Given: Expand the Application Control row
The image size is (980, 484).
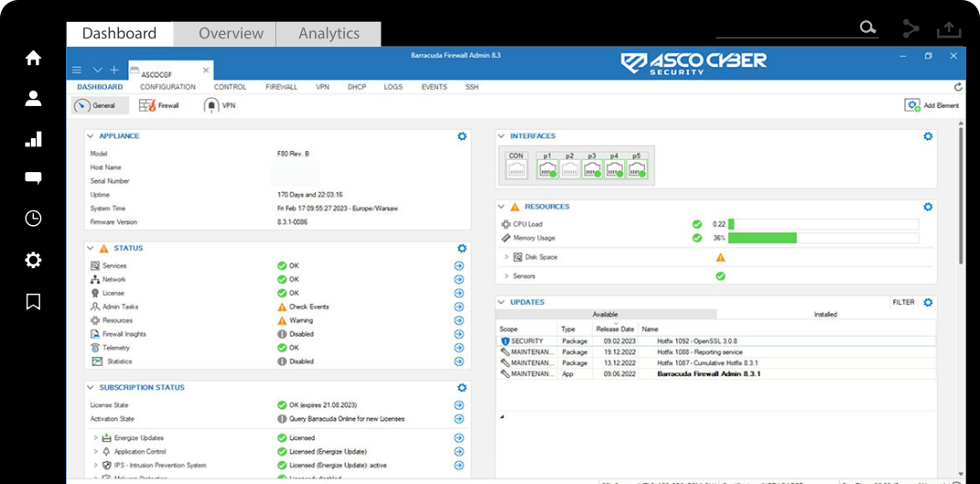Looking at the screenshot, I should 96,451.
